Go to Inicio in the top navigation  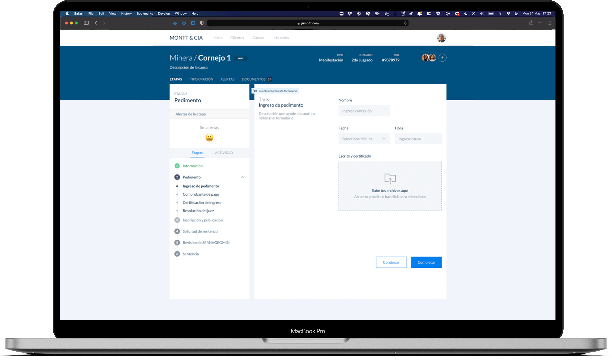tap(218, 38)
